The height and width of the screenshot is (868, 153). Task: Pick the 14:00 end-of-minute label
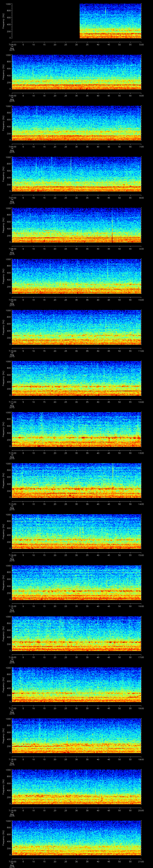pos(141,504)
